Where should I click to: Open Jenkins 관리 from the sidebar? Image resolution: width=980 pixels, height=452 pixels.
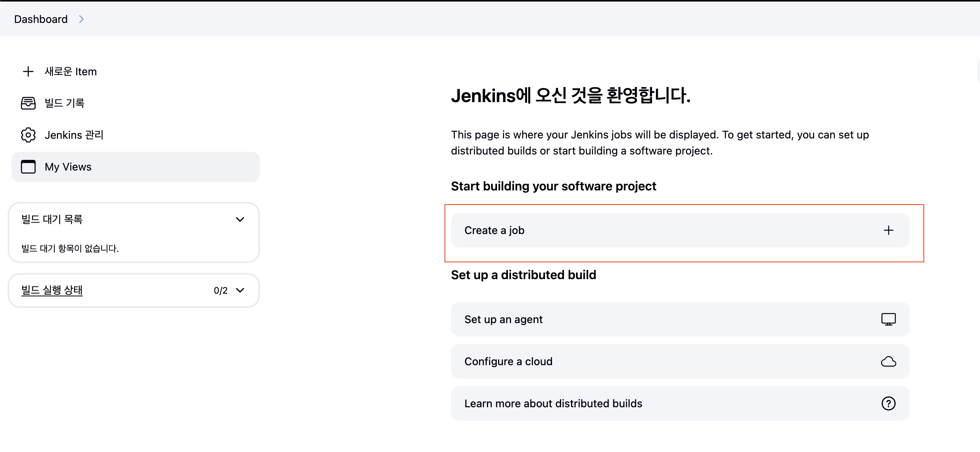(74, 135)
